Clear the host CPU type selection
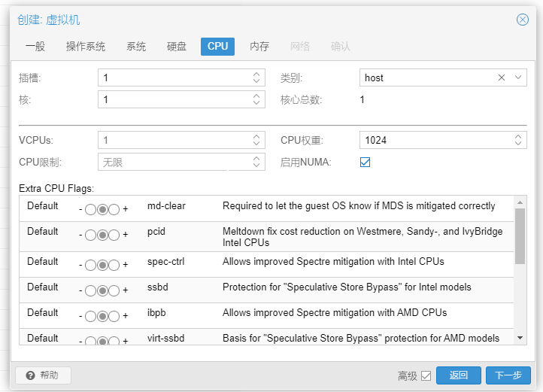The image size is (543, 392). [501, 77]
